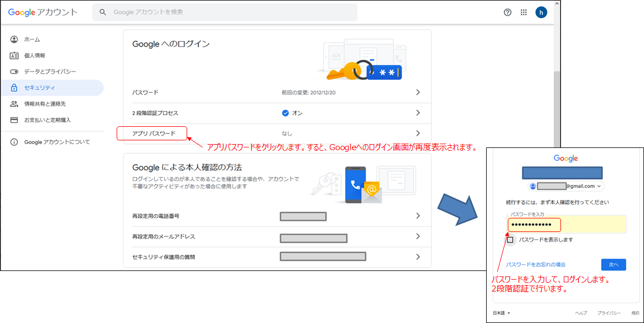Screen dimensions: 644x323
Task: Expand the 2段階認証プロセス row chevron
Action: point(418,113)
